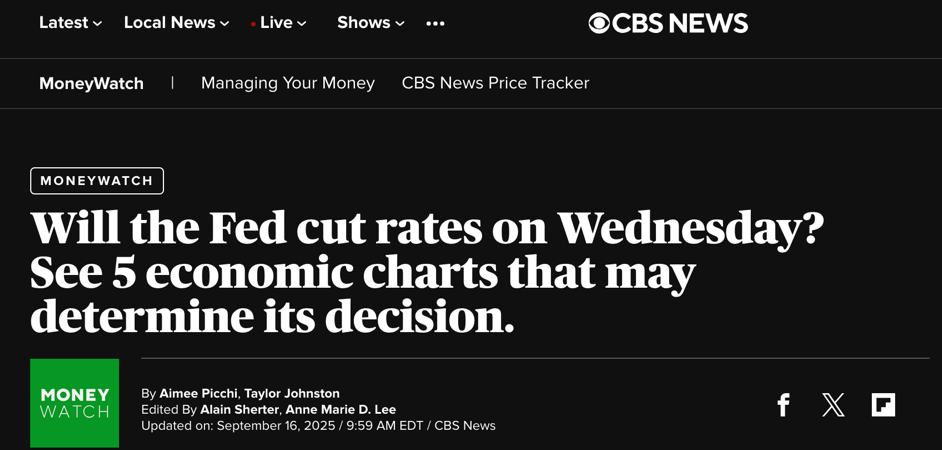Open the three-dot more menu

pyautogui.click(x=435, y=23)
